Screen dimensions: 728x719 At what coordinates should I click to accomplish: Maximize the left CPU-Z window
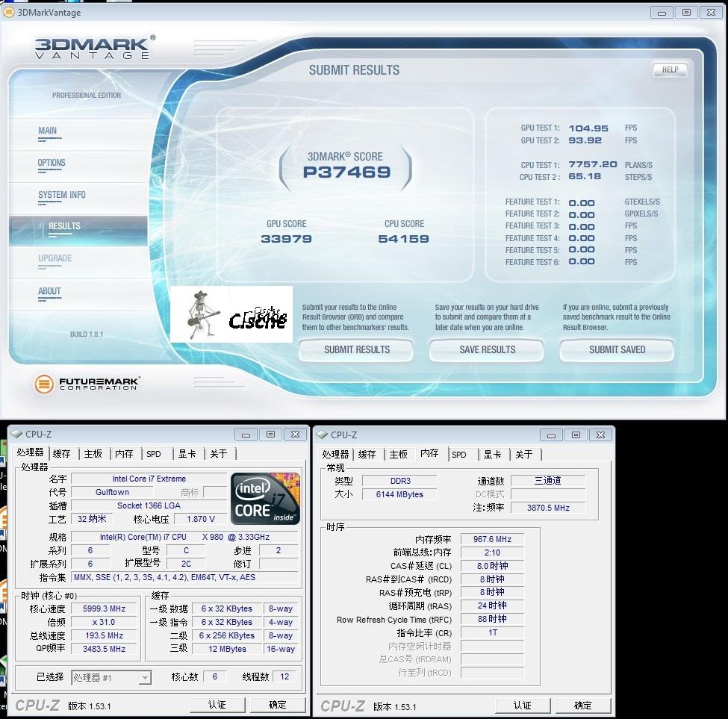click(x=270, y=435)
